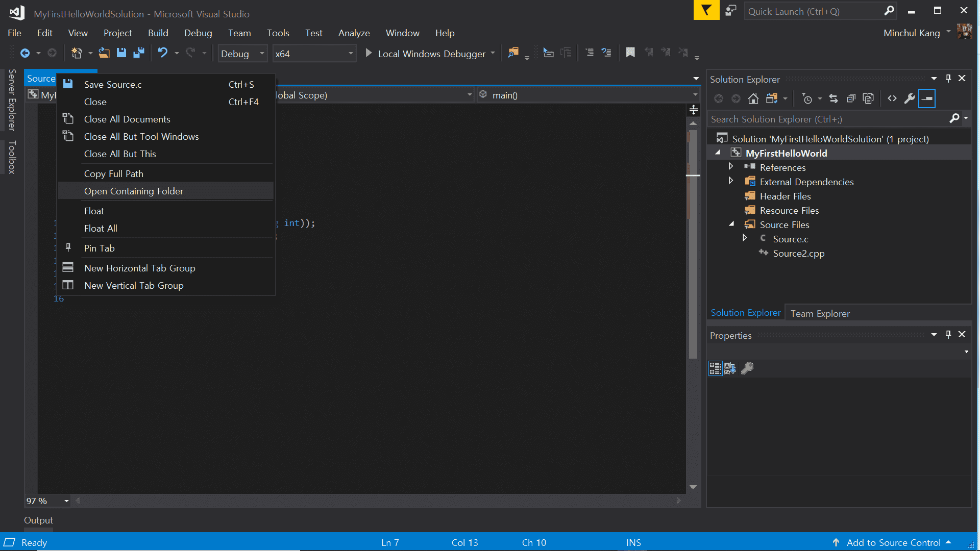Click Add to Source Control

tap(893, 542)
